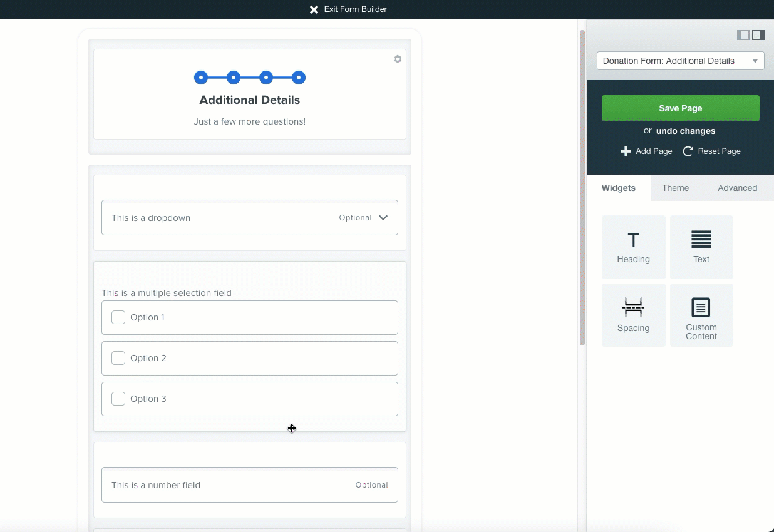Click the number field input
The height and width of the screenshot is (532, 774).
point(250,484)
